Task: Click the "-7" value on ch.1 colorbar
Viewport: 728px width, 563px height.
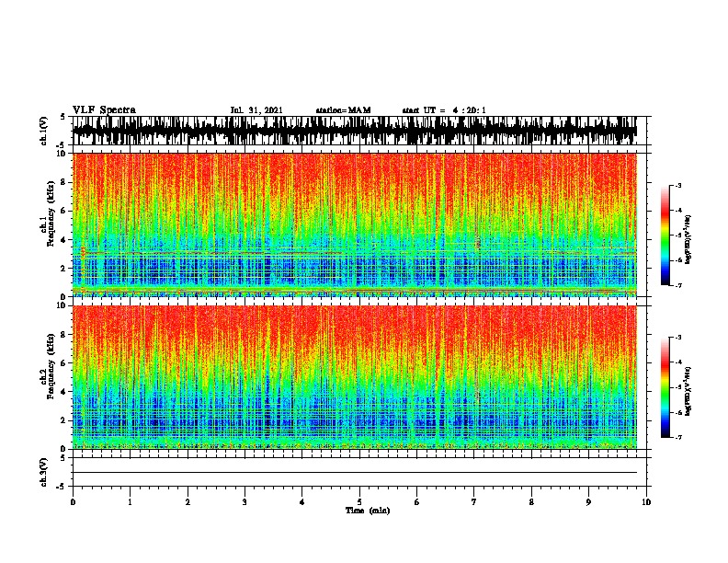Action: point(677,285)
